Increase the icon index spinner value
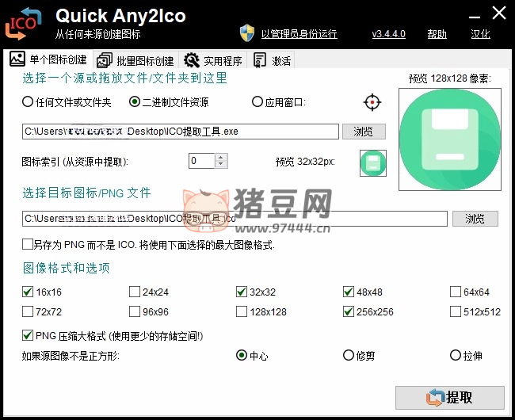Viewport: 515px width, 420px height. point(221,157)
